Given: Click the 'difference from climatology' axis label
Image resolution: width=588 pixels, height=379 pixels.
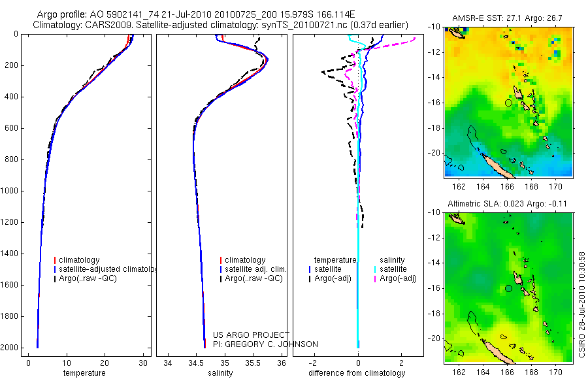Looking at the screenshot, I should click(x=357, y=373).
